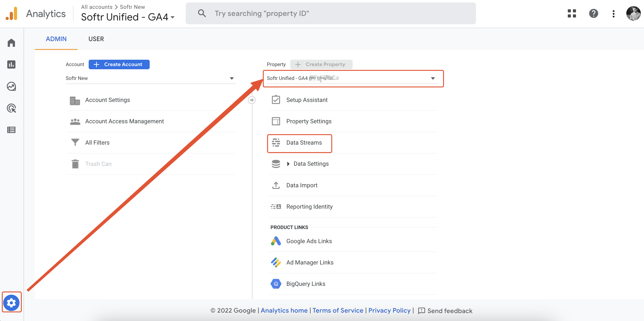This screenshot has height=321, width=644.
Task: Click the Admin gear icon
Action: click(12, 302)
